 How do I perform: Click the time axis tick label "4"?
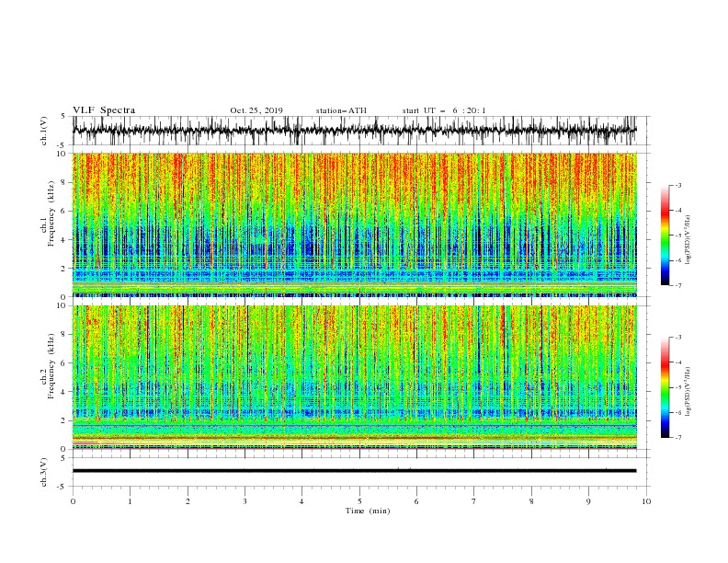click(x=301, y=501)
